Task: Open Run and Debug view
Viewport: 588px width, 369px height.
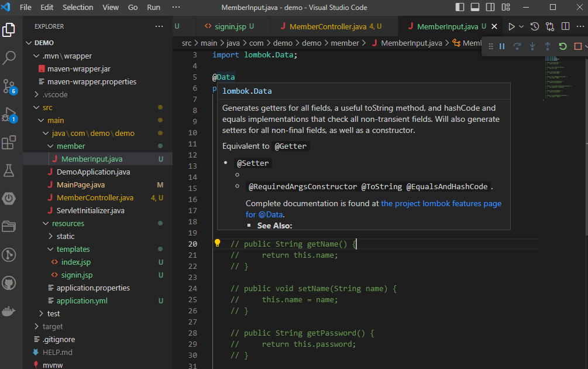Action: [x=9, y=115]
